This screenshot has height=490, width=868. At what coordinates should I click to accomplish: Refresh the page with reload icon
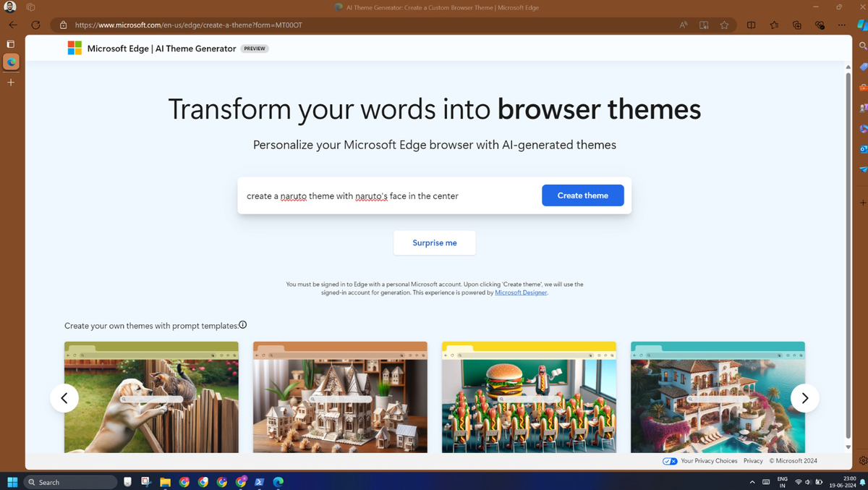point(35,25)
